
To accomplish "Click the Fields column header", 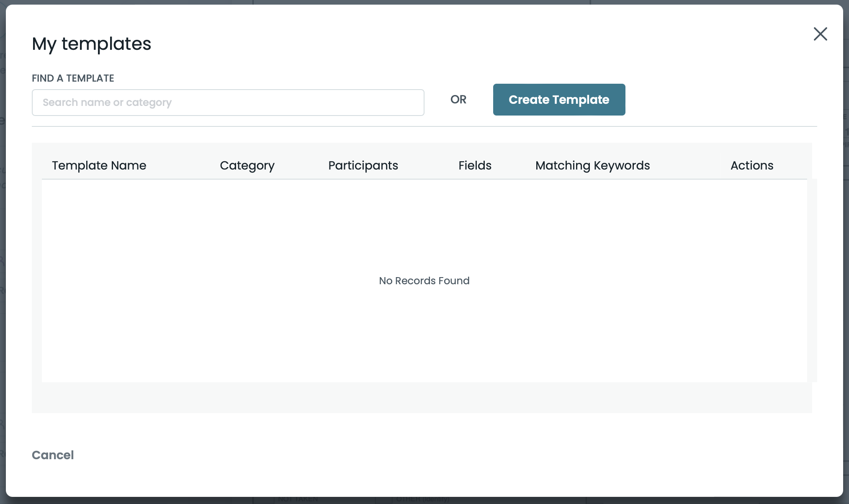I will click(x=475, y=165).
